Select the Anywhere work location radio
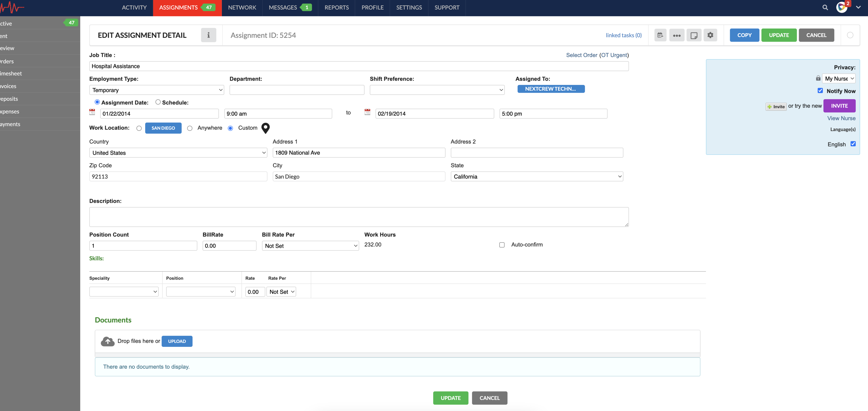 (x=190, y=128)
